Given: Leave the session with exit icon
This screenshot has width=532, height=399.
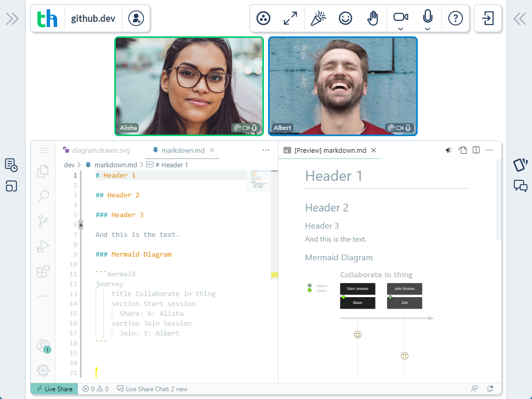Looking at the screenshot, I should 487,18.
